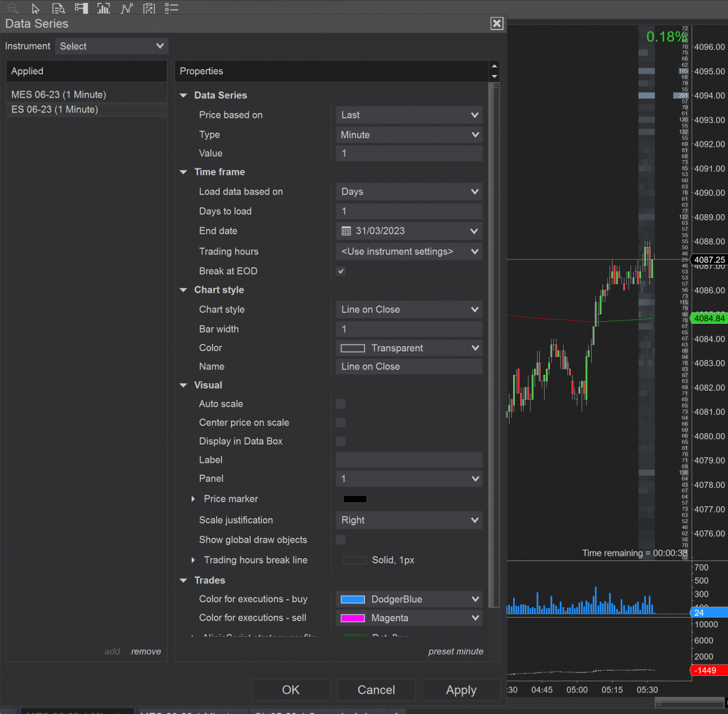The width and height of the screenshot is (728, 714).
Task: Open the Transparent Color dropdown
Action: [409, 348]
